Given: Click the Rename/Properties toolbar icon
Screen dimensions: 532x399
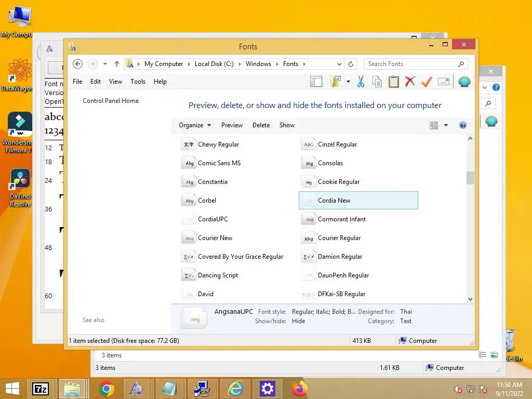Looking at the screenshot, I should coord(444,82).
